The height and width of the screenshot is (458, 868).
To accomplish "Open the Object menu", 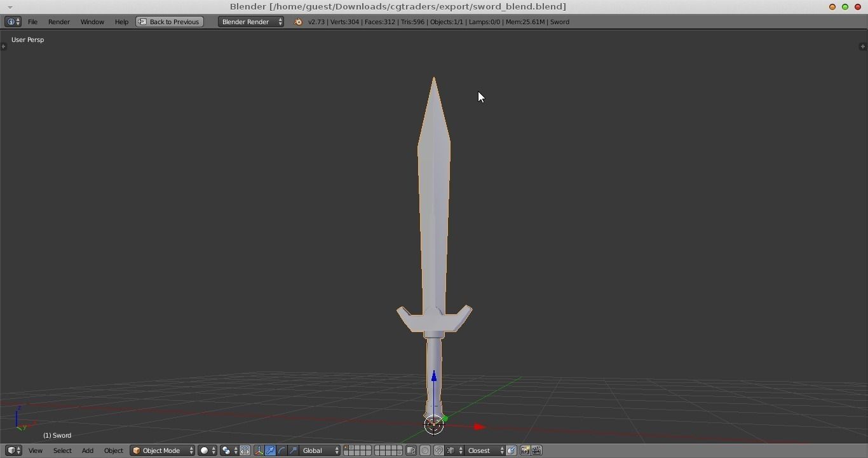I will (x=114, y=450).
